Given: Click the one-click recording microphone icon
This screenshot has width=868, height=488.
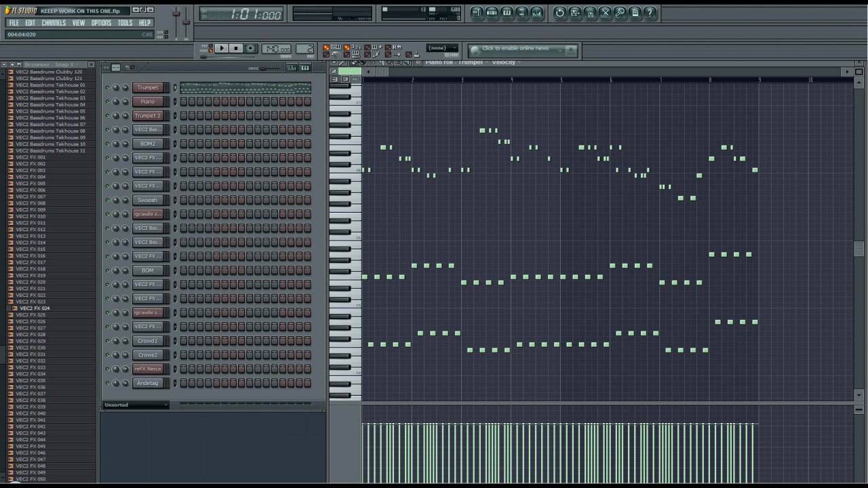Looking at the screenshot, I should pyautogui.click(x=620, y=13).
